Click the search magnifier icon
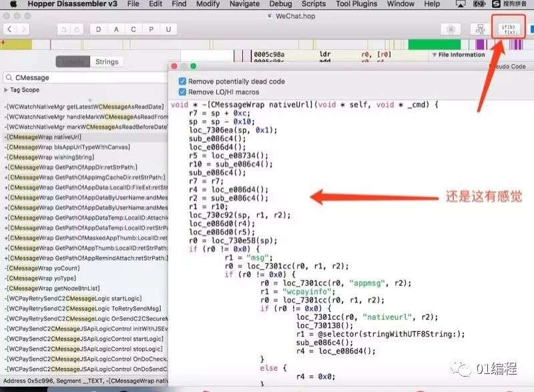 [x=9, y=77]
